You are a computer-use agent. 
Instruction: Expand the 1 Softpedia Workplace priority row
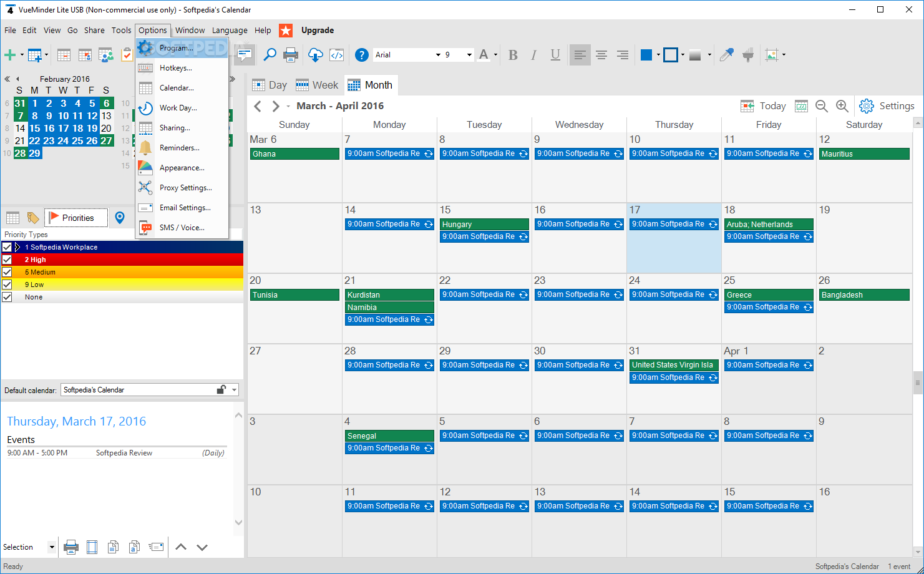point(17,247)
